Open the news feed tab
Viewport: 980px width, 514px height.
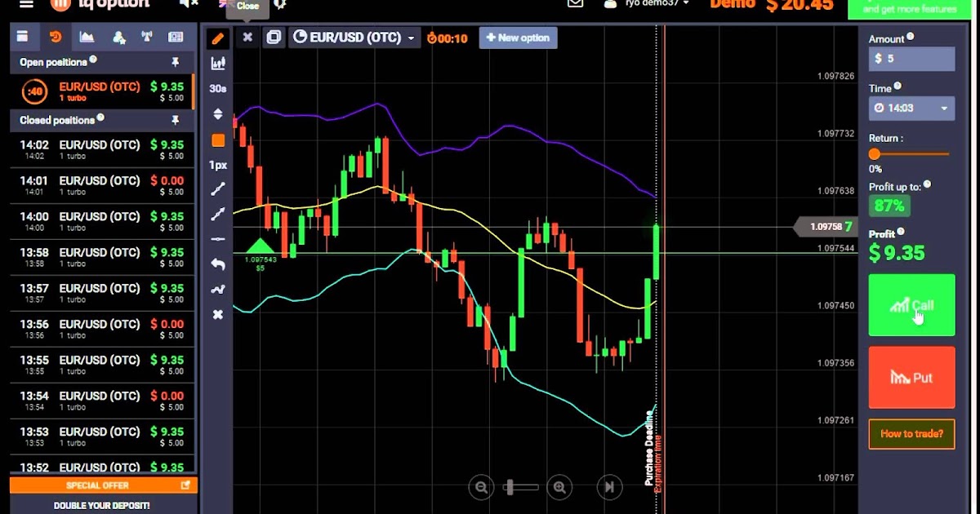click(x=176, y=37)
